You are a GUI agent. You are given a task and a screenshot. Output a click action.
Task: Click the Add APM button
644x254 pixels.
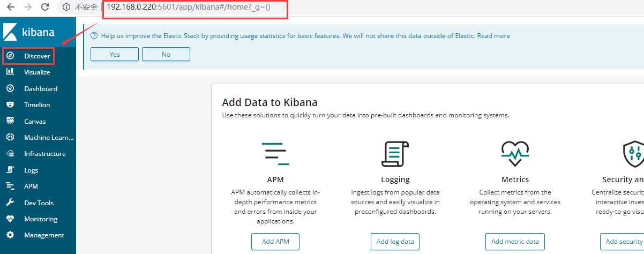[275, 241]
